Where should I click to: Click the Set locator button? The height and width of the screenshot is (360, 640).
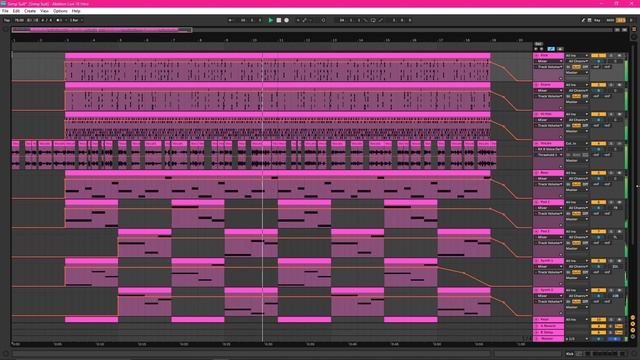coord(538,44)
